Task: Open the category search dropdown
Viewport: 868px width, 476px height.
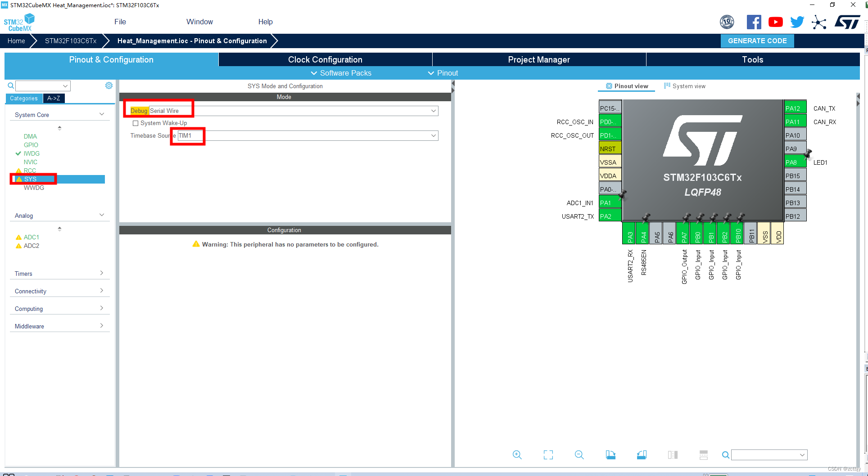Action: click(x=66, y=85)
